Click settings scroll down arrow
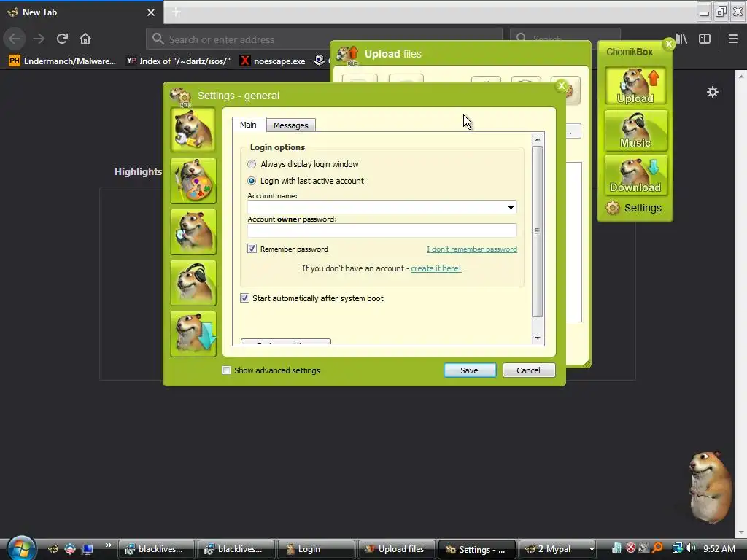Screen dimensions: 747x560 [538, 338]
